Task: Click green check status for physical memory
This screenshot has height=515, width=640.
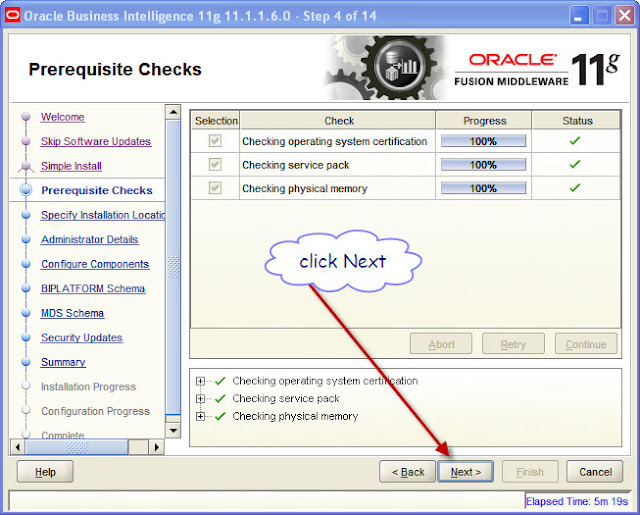Action: pyautogui.click(x=575, y=188)
